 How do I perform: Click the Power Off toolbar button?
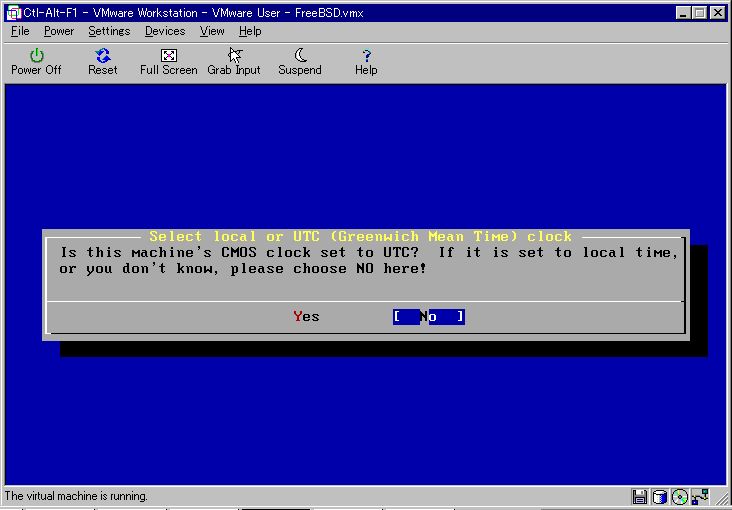click(36, 62)
